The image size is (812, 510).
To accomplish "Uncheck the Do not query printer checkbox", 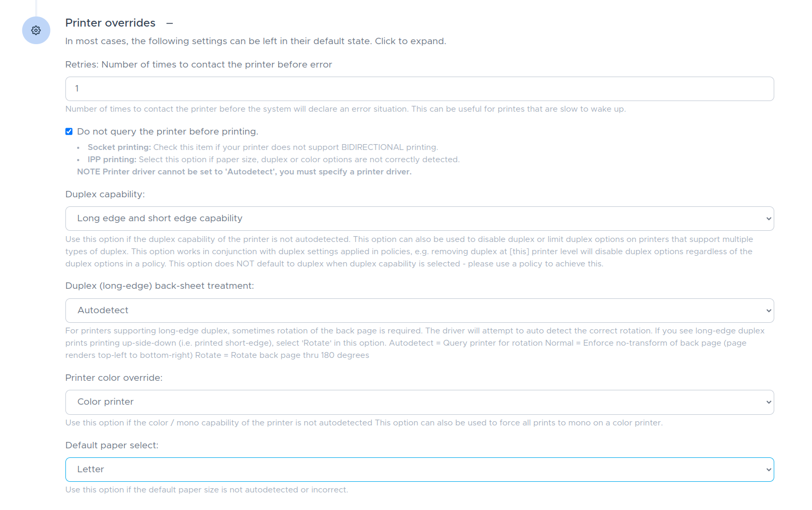I will 69,131.
